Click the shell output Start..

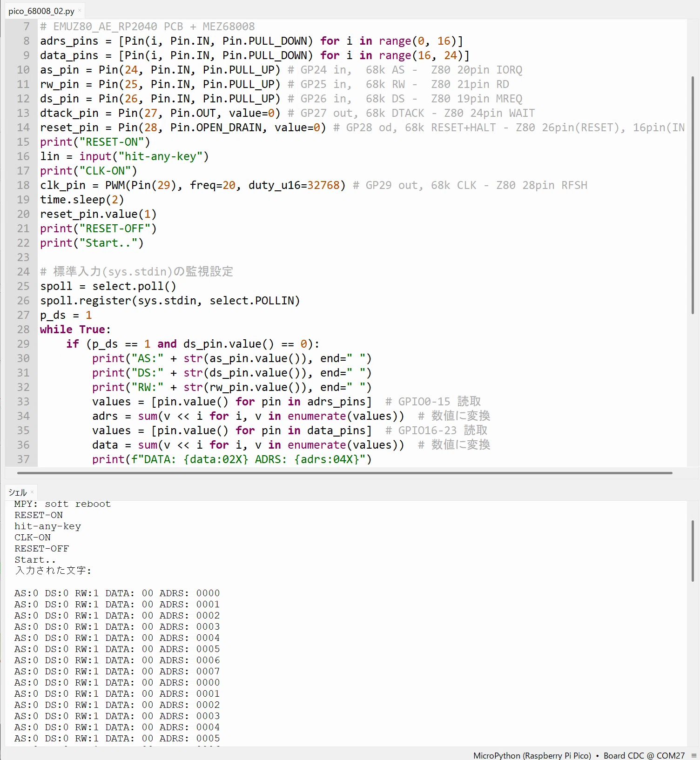click(35, 560)
